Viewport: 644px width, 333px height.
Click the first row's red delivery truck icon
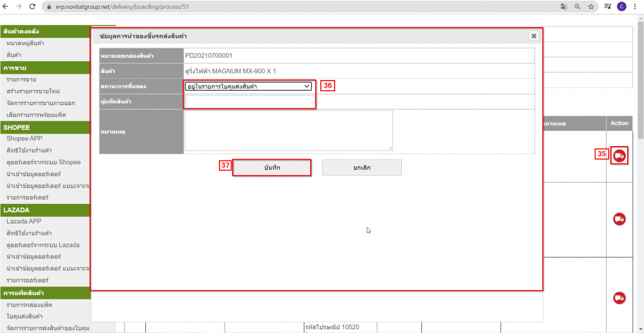(619, 156)
